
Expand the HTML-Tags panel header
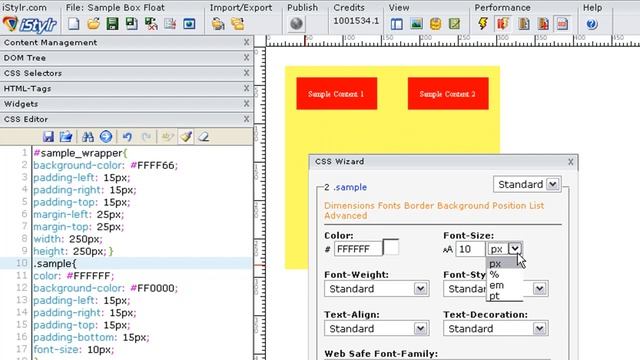[x=127, y=89]
